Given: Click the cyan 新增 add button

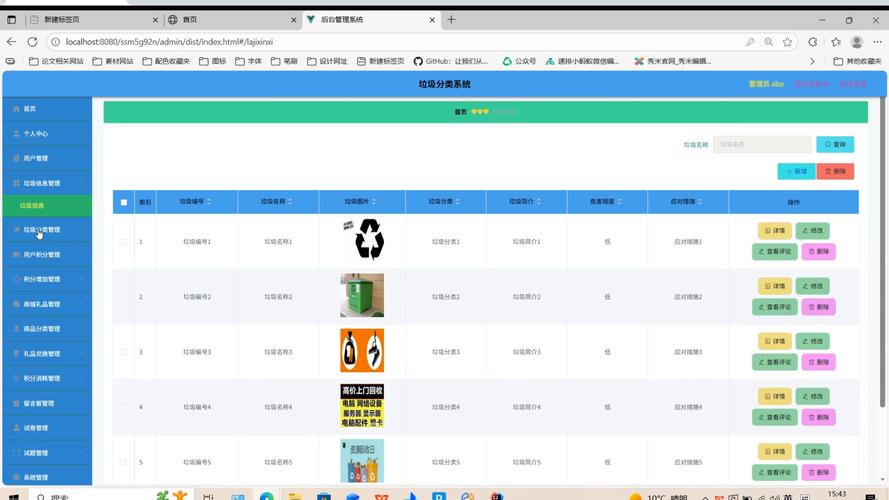Looking at the screenshot, I should click(797, 171).
